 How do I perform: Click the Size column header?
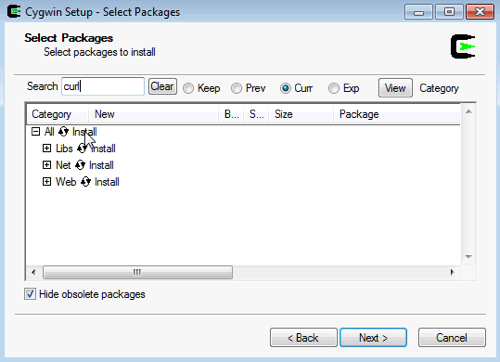[x=301, y=114]
